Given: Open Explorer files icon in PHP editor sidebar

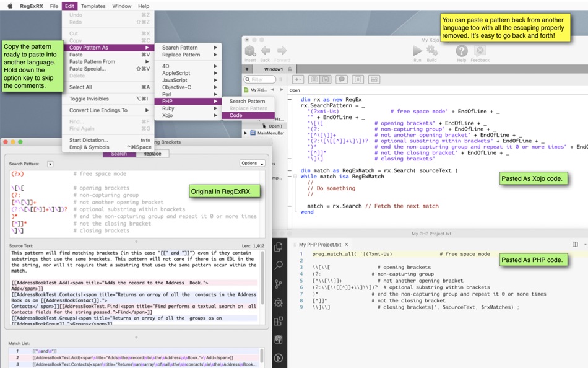Looking at the screenshot, I should point(279,247).
